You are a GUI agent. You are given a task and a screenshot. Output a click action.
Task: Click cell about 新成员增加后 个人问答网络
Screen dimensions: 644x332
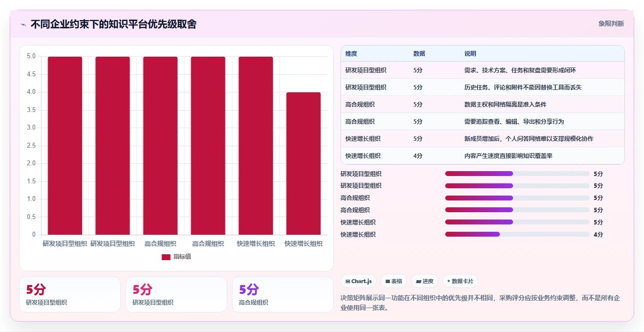(529, 139)
